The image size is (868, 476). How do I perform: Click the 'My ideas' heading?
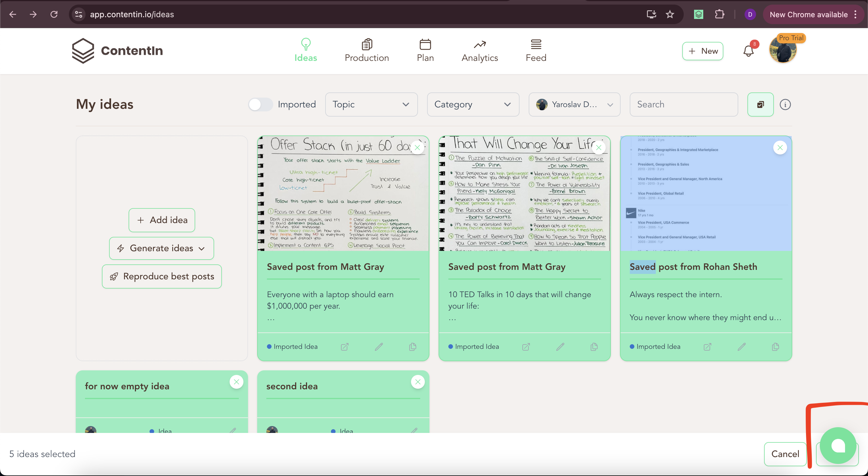104,105
